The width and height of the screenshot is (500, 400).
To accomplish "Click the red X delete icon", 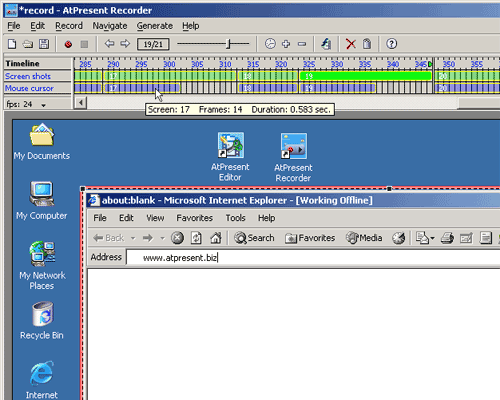I will pyautogui.click(x=351, y=44).
